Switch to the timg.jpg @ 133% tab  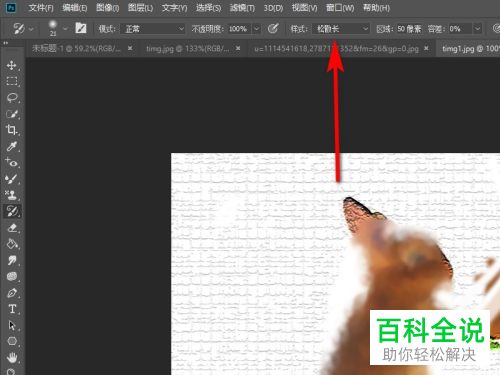point(188,49)
